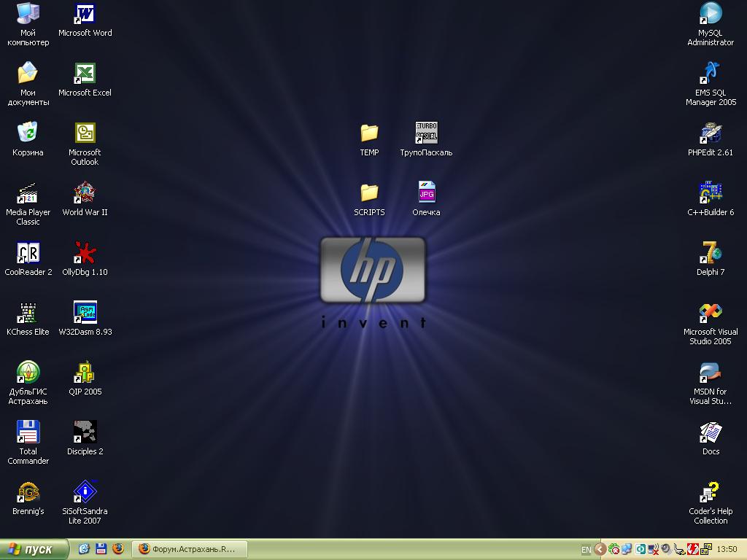
Task: Switch to the Форум.Астрахань.R... taskbar window
Action: (190, 549)
